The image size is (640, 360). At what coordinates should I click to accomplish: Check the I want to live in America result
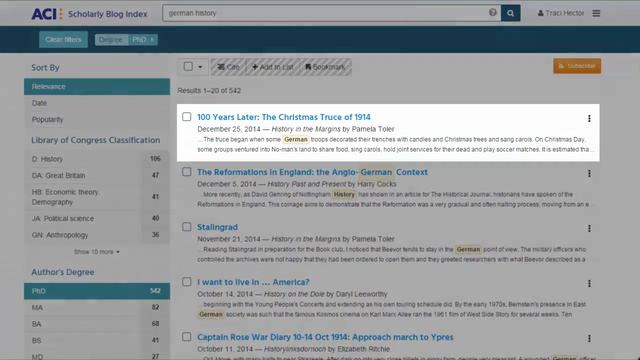tap(187, 282)
